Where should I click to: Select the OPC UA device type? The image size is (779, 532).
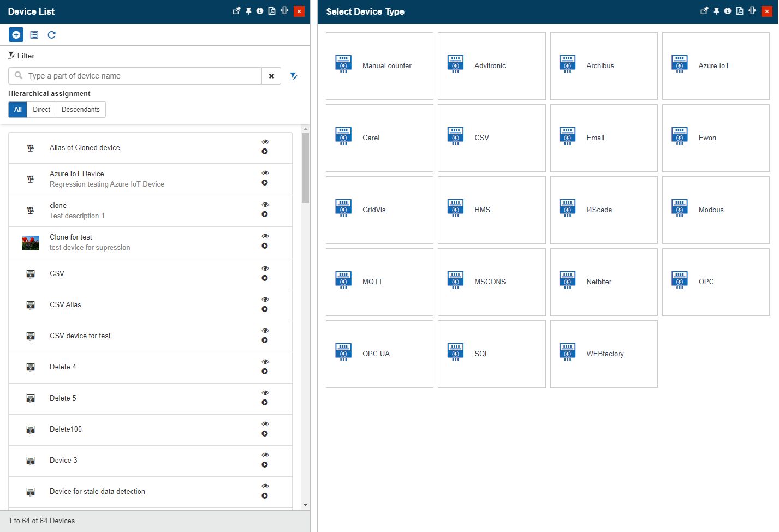pyautogui.click(x=379, y=354)
